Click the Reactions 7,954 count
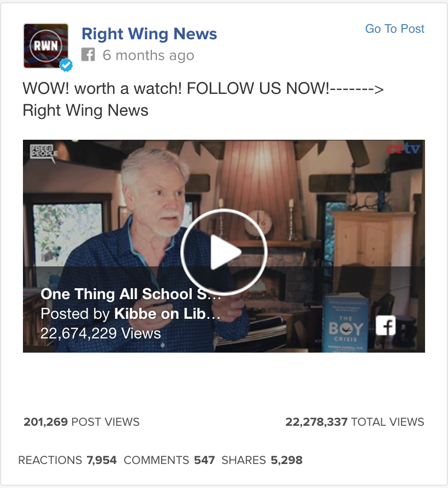Viewport: 448px width, 488px height. (67, 460)
